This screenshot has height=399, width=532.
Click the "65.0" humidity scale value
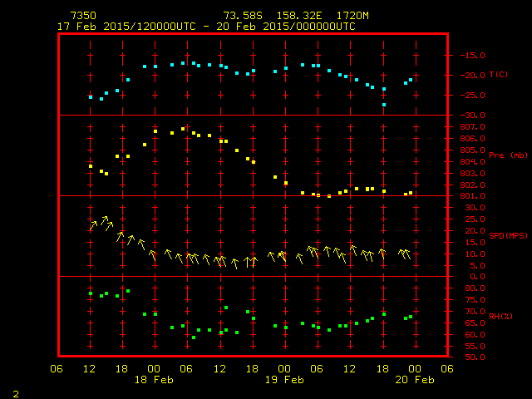coord(475,323)
